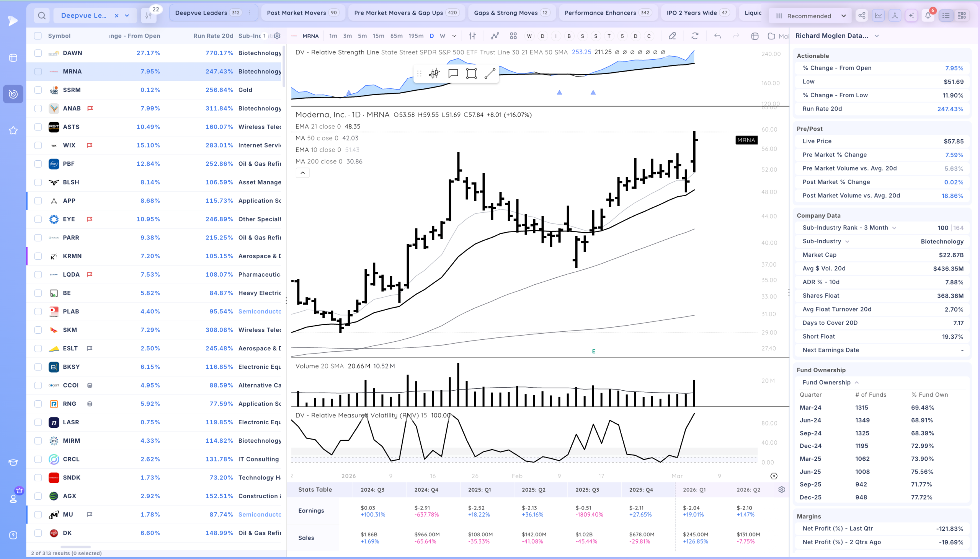The image size is (980, 559).
Task: Open the search magnifier icon
Action: pyautogui.click(x=42, y=16)
